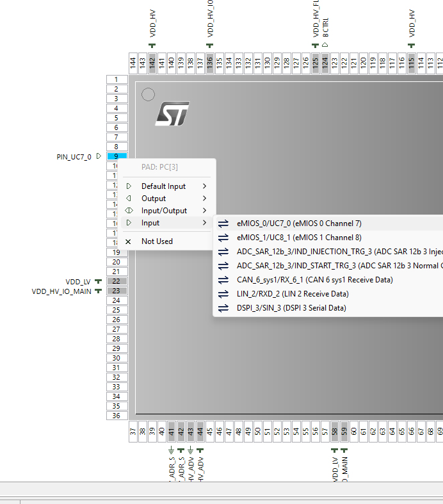Click VDD_HV label above pin 142
This screenshot has height=504, width=443.
pos(152,23)
